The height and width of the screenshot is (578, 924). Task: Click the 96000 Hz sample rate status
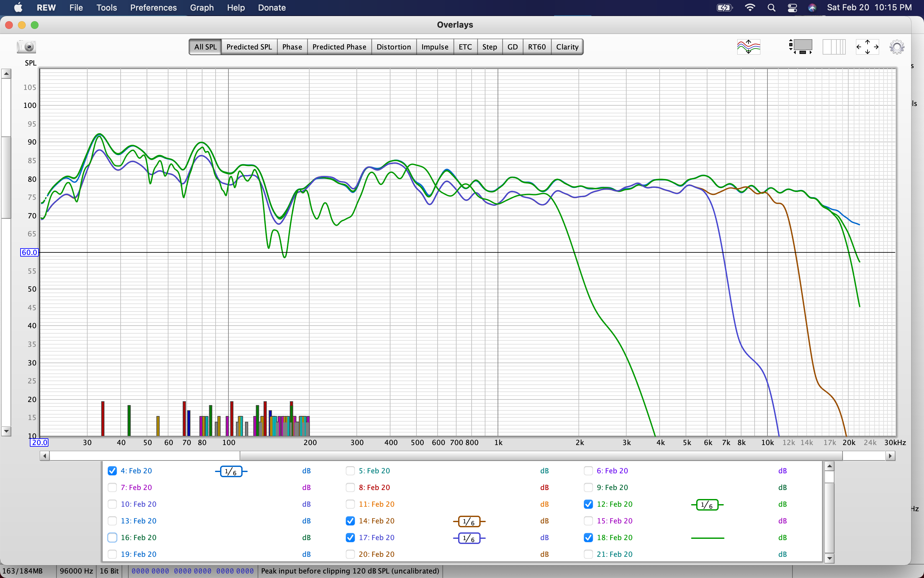tap(76, 571)
